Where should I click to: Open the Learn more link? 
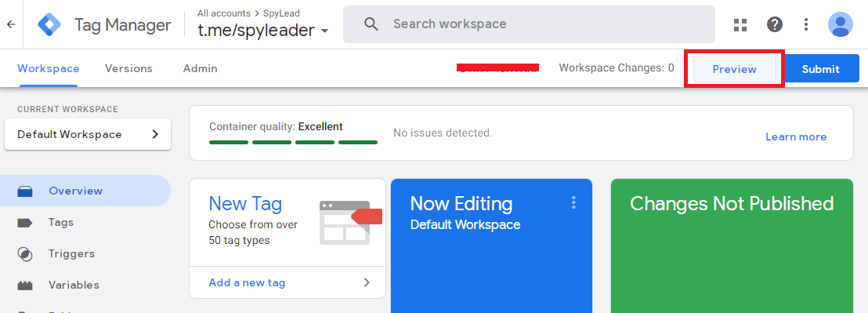coord(796,136)
